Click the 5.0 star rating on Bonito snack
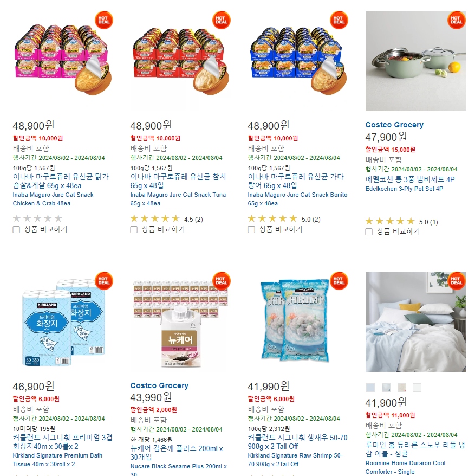The image size is (475, 476). [284, 219]
